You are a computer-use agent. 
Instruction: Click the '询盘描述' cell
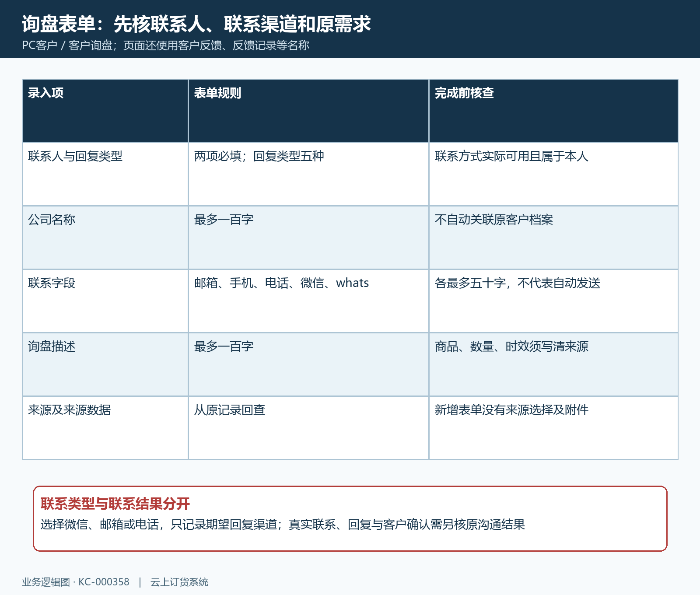coord(105,364)
